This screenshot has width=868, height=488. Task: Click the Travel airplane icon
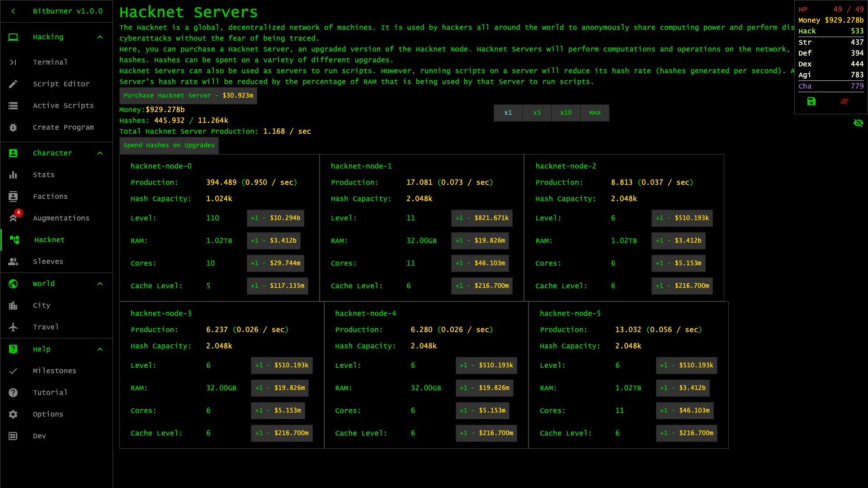(13, 327)
